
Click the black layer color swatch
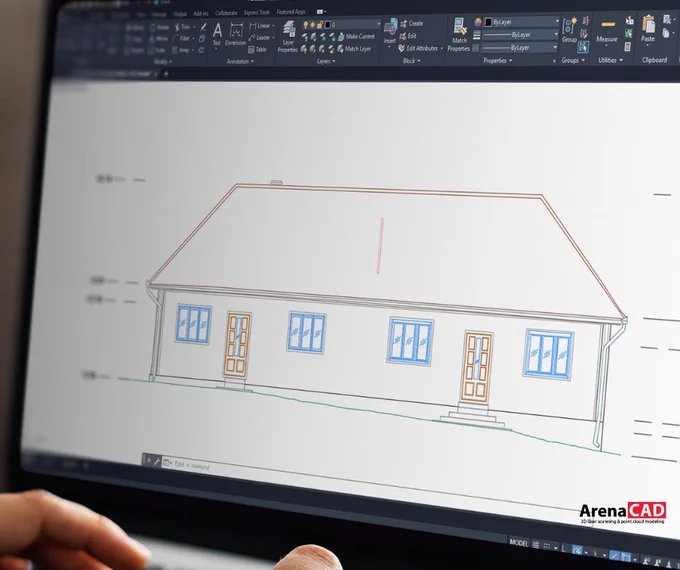pos(328,25)
